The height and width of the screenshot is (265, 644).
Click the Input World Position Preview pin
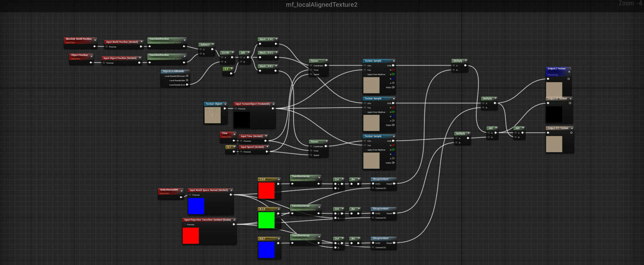tap(107, 47)
